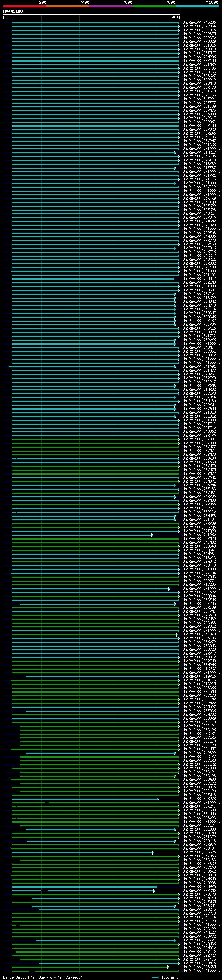Screen dimensions: 222x980
Task: Select hit label UniRef100_A6YPH7
Action: [199, 141]
